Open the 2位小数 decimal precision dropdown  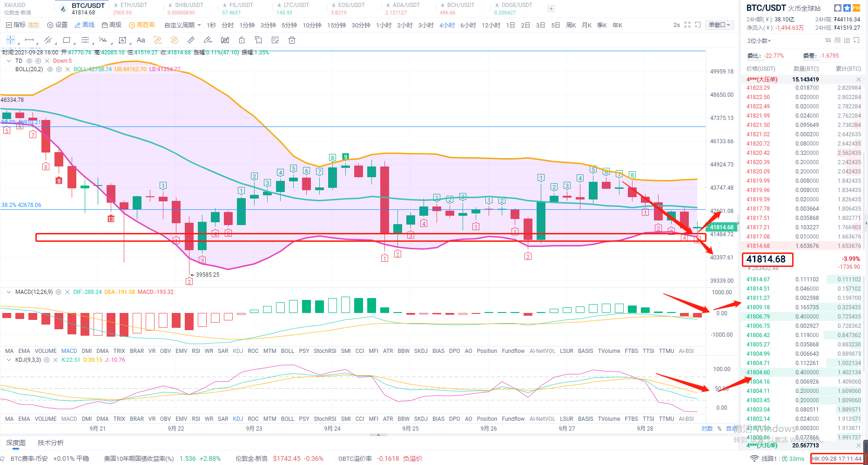[x=759, y=41]
